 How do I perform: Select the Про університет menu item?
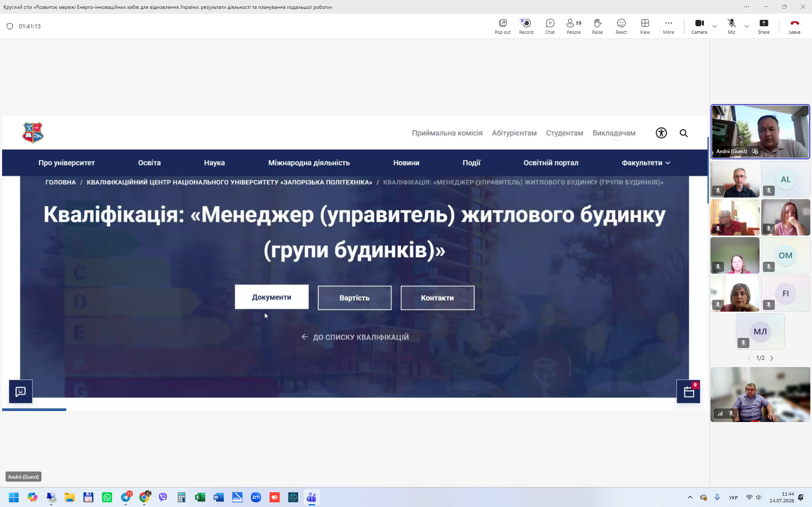(x=66, y=163)
